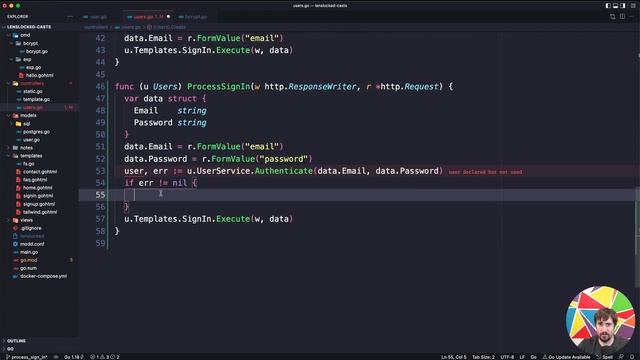Open bcrypt.go in explorer
Screen dimensions: 640x360
click(36, 51)
